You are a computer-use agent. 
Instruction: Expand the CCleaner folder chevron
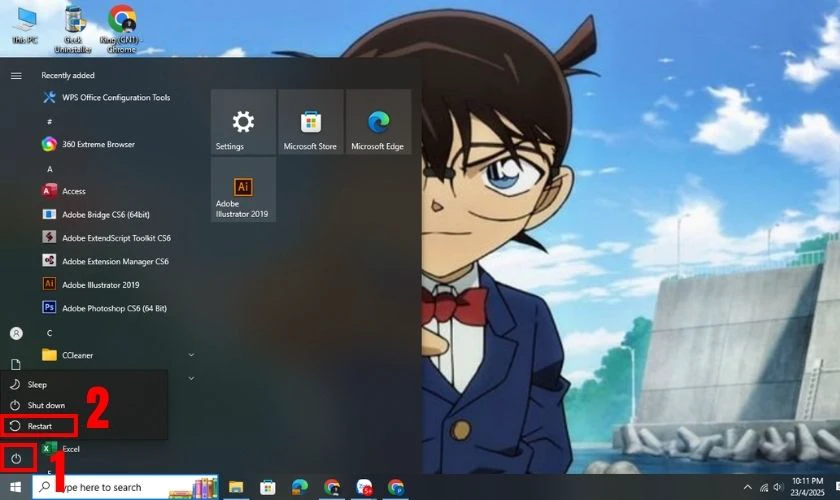point(191,355)
